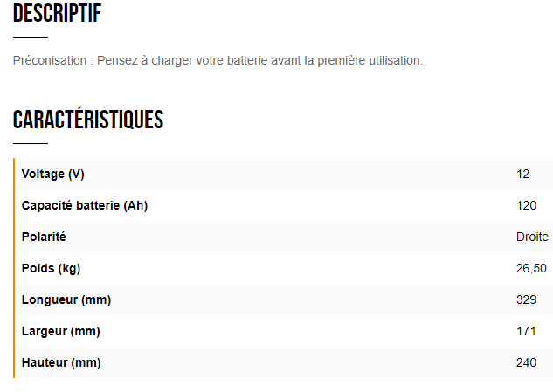Viewport: 553px width, 392px height.
Task: Click the underline beneath DESCRIPTIF
Action: coord(30,38)
